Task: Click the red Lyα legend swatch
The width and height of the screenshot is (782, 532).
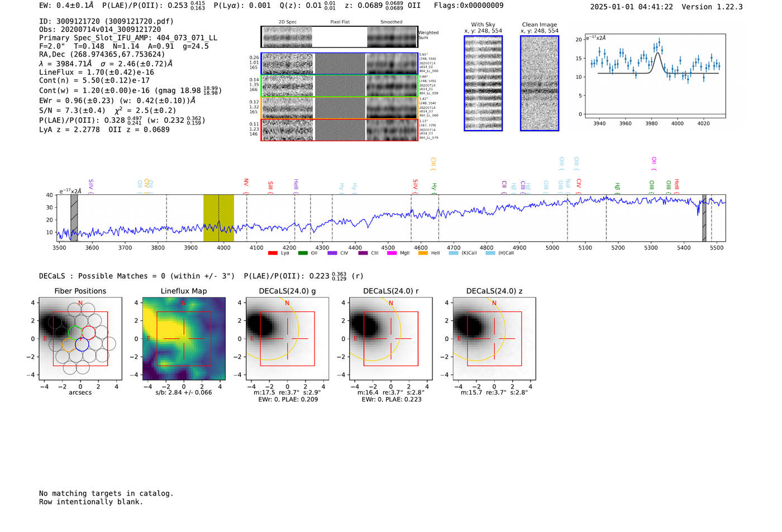Action: click(273, 253)
